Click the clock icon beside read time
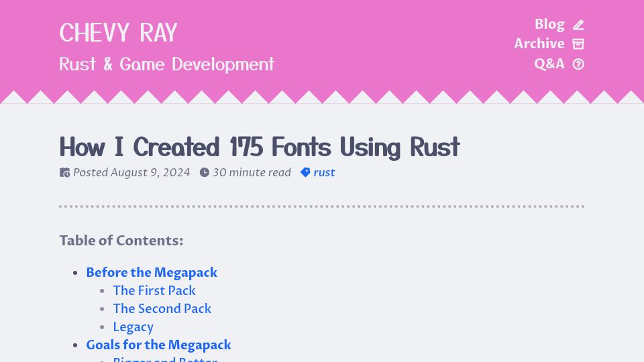The image size is (644, 362). click(x=205, y=172)
